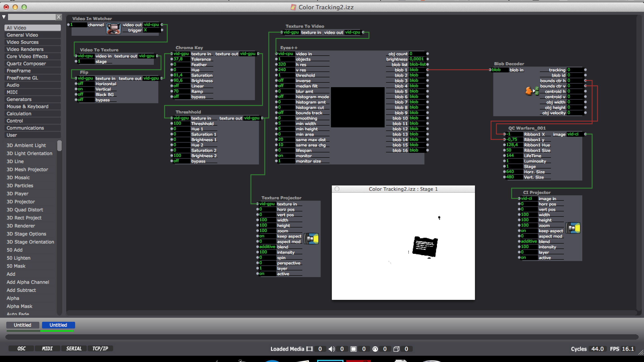Image resolution: width=644 pixels, height=362 pixels.
Task: Select 3D Particles actor in list
Action: pyautogui.click(x=20, y=186)
